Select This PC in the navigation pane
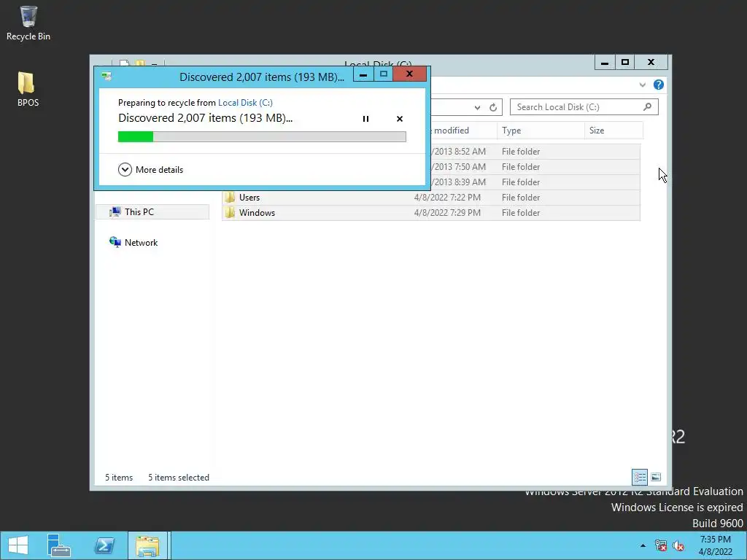The width and height of the screenshot is (747, 560). coord(152,212)
